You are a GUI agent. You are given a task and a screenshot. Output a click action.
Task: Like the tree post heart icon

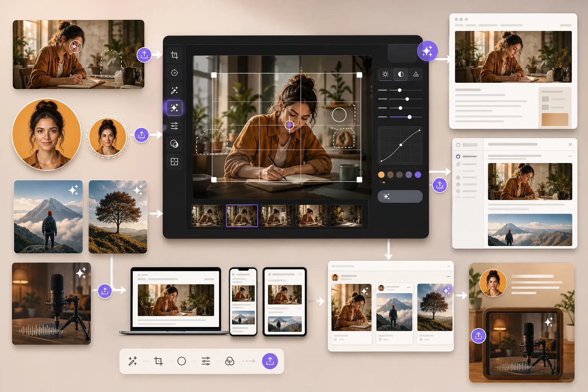coord(421,340)
